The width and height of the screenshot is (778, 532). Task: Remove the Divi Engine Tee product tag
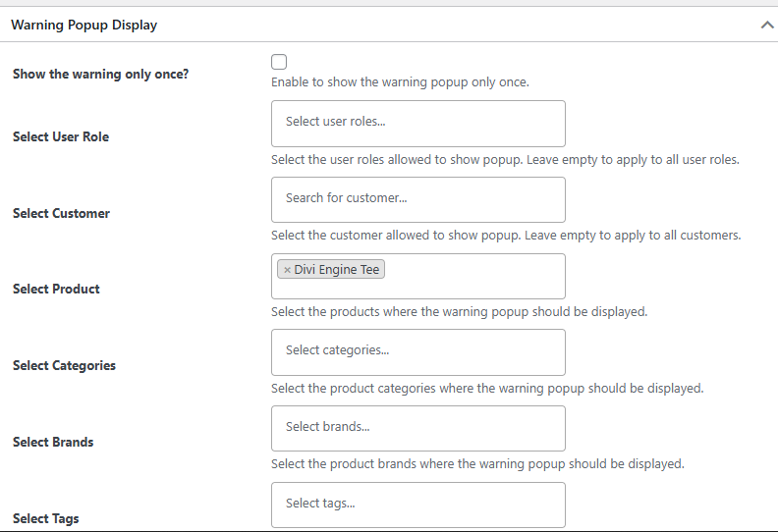coord(287,270)
